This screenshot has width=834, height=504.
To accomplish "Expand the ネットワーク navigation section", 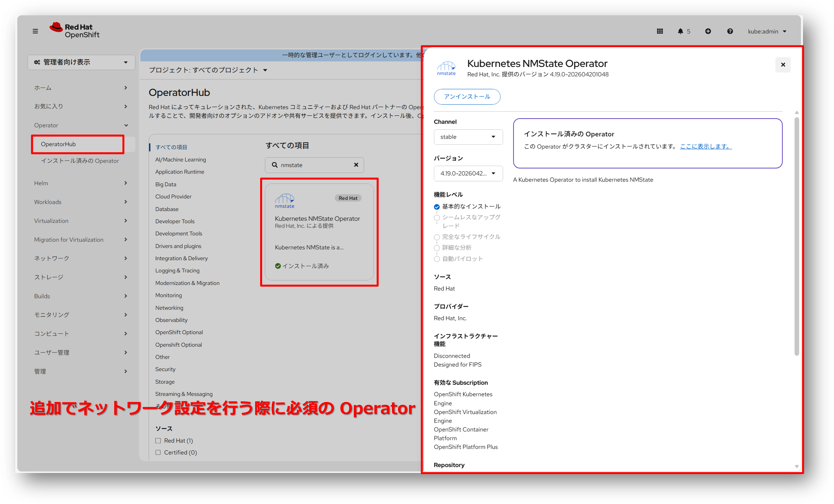I will [81, 258].
